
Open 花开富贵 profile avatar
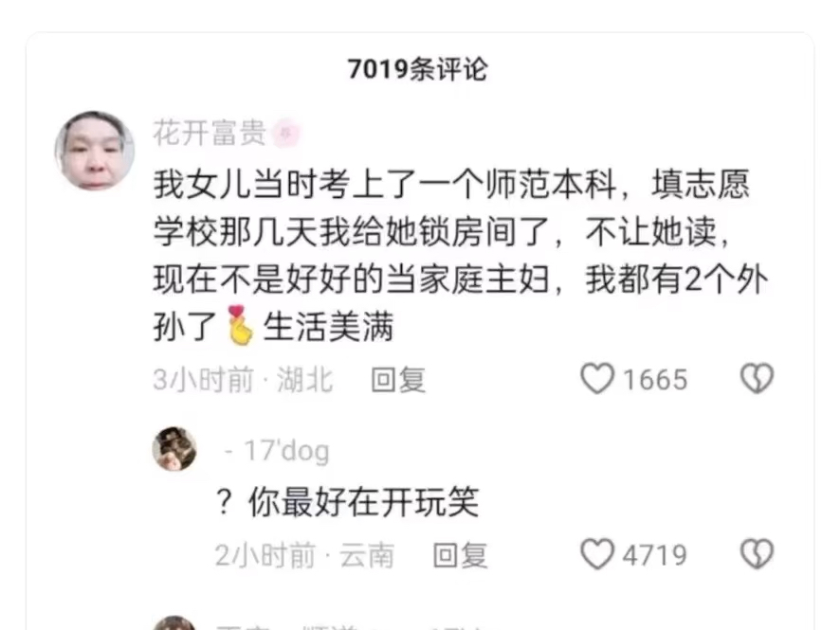point(95,151)
